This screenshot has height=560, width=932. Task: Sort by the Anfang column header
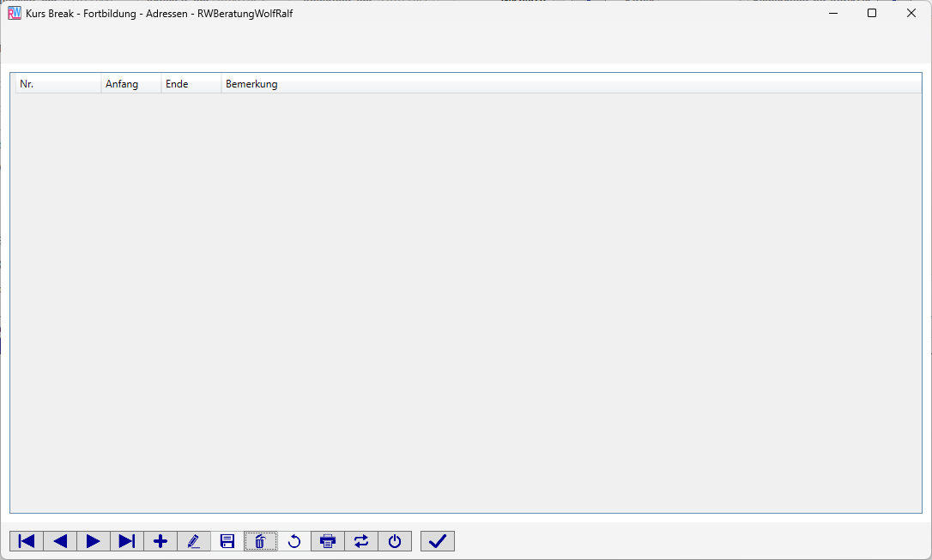(x=131, y=84)
